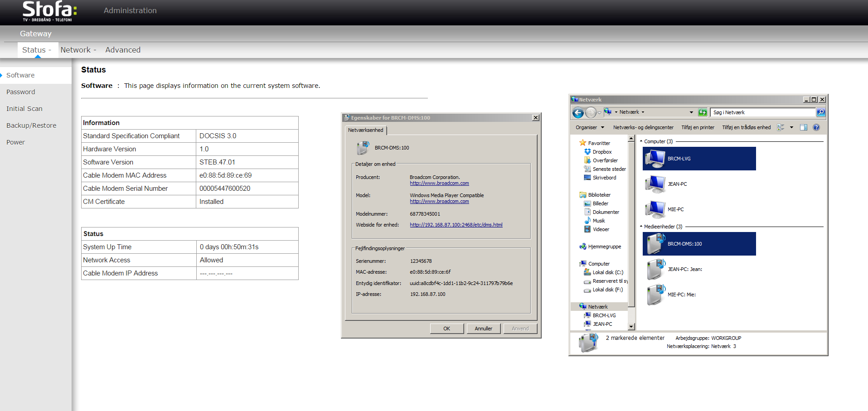
Task: Open the recent pages dropdown beside forward
Action: coord(599,112)
